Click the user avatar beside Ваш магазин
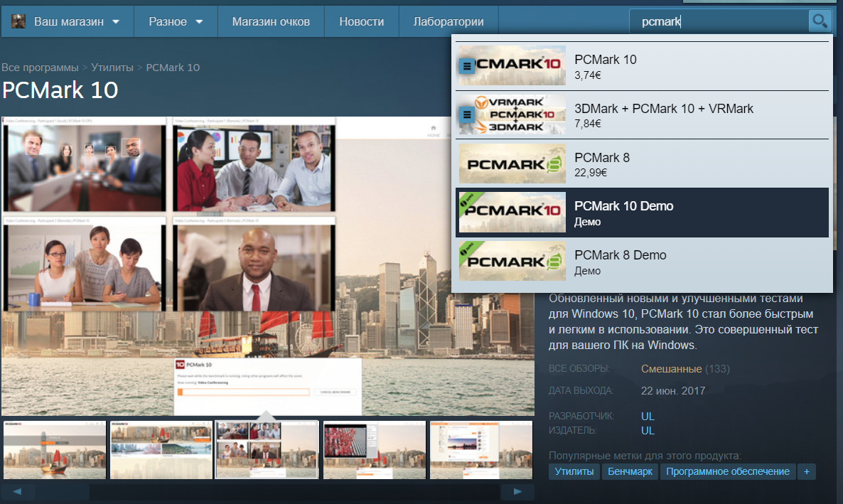The height and width of the screenshot is (504, 843). (18, 21)
